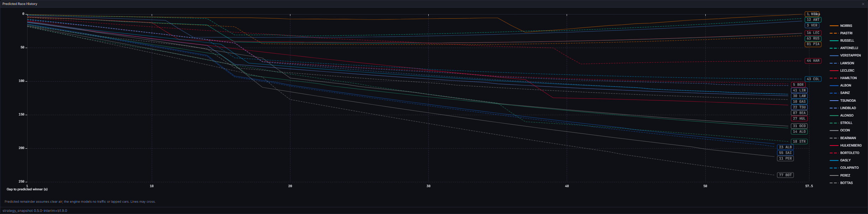Select the 30 LAW end-of-line tag
This screenshot has width=868, height=214.
(x=799, y=96)
